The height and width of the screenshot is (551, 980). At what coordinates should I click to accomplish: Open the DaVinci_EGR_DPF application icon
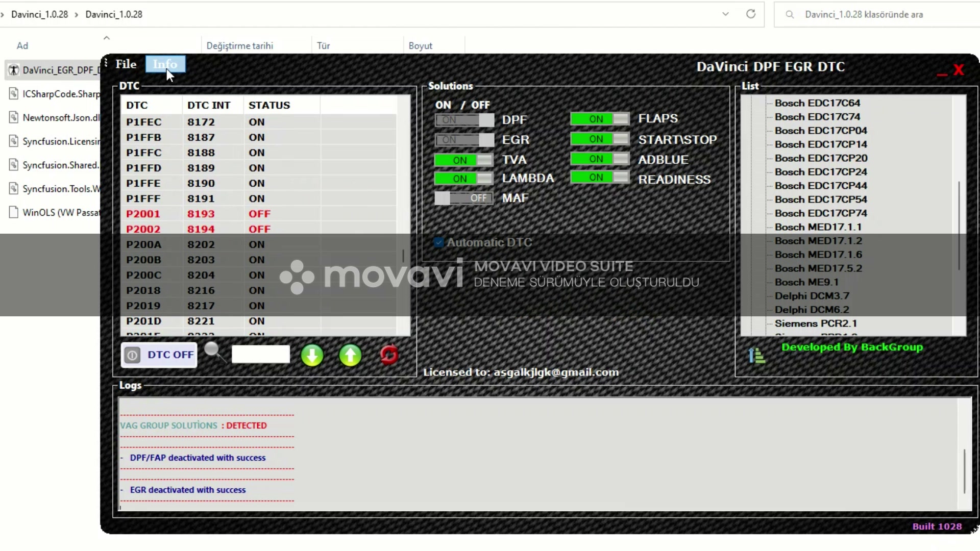pos(14,69)
